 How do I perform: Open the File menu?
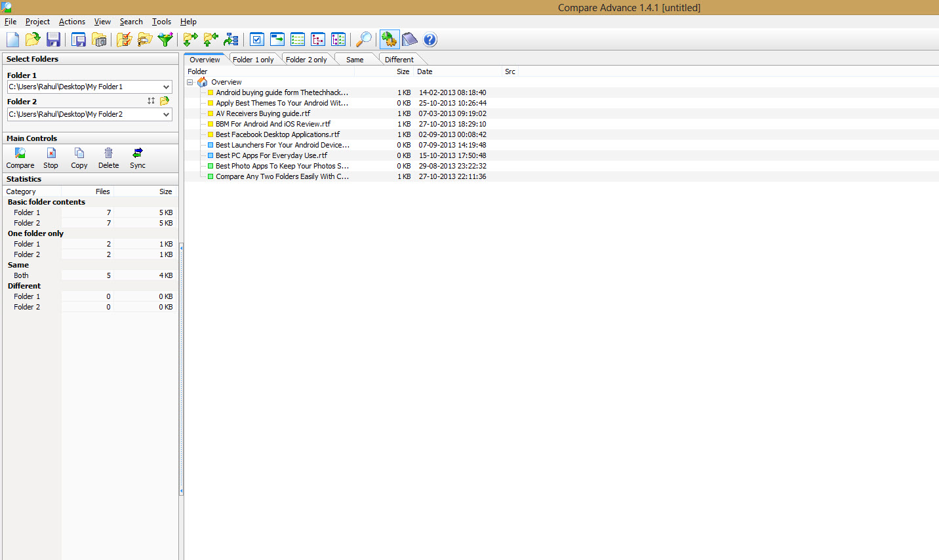click(10, 22)
